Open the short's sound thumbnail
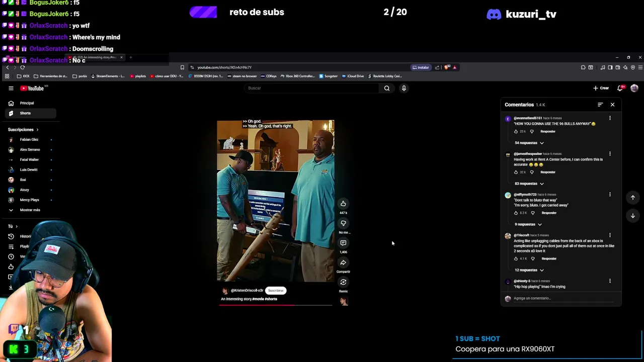This screenshot has height=362, width=644. point(344,301)
